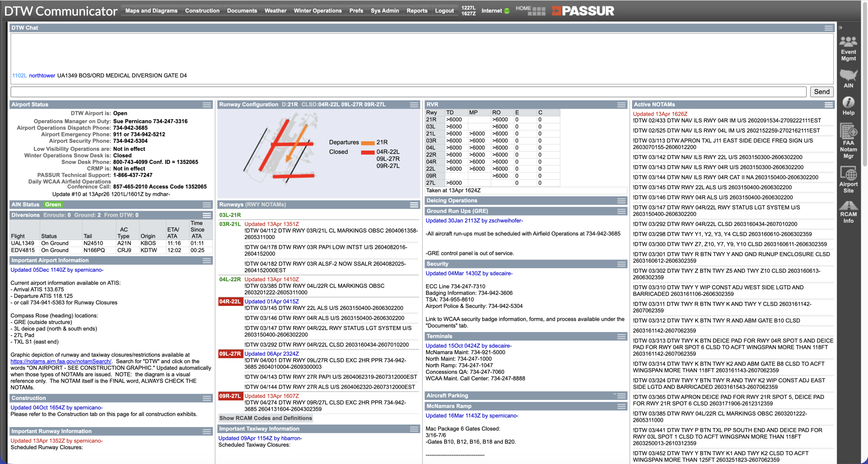This screenshot has width=868, height=464.
Task: Expand the Aircraft Parking panel
Action: click(621, 396)
